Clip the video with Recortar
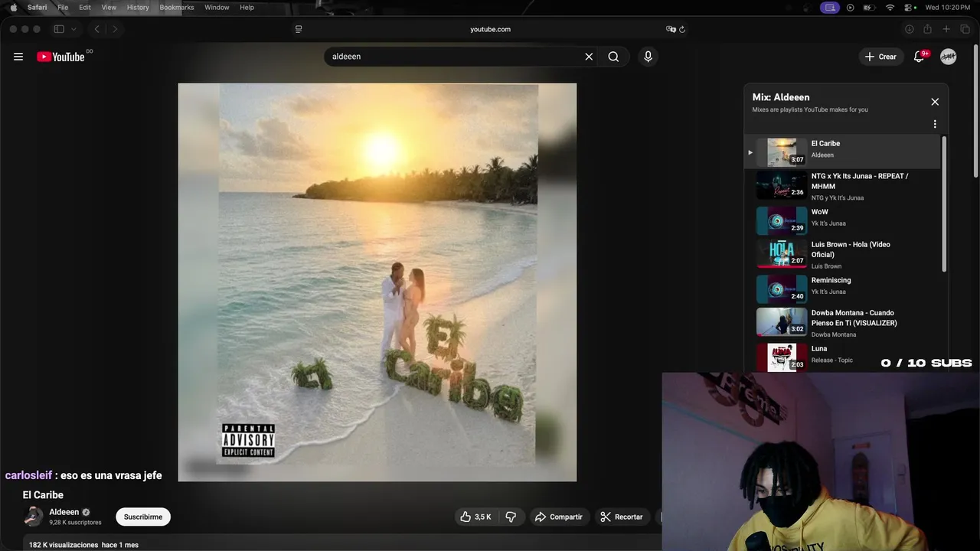This screenshot has height=551, width=980. coord(622,517)
